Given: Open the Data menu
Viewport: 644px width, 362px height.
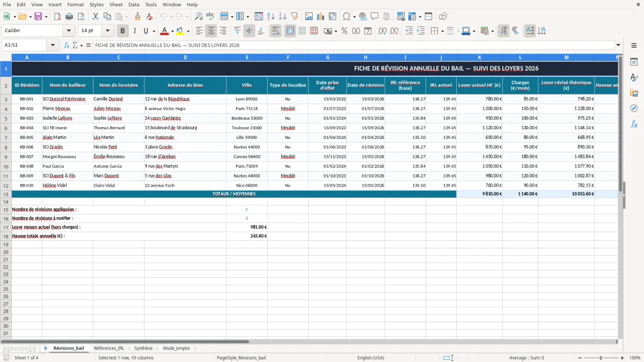Looking at the screenshot, I should [x=134, y=4].
